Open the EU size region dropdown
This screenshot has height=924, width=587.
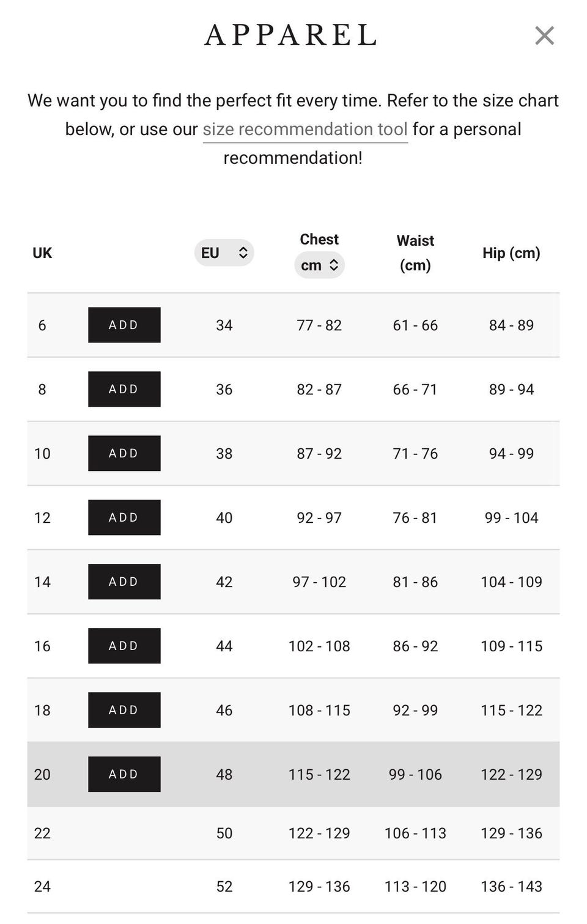click(224, 253)
